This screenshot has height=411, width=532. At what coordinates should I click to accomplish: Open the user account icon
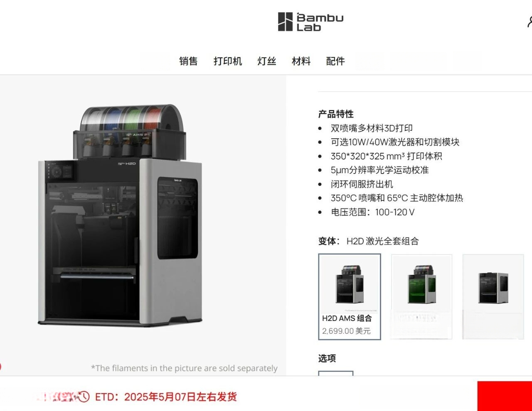[x=530, y=21]
